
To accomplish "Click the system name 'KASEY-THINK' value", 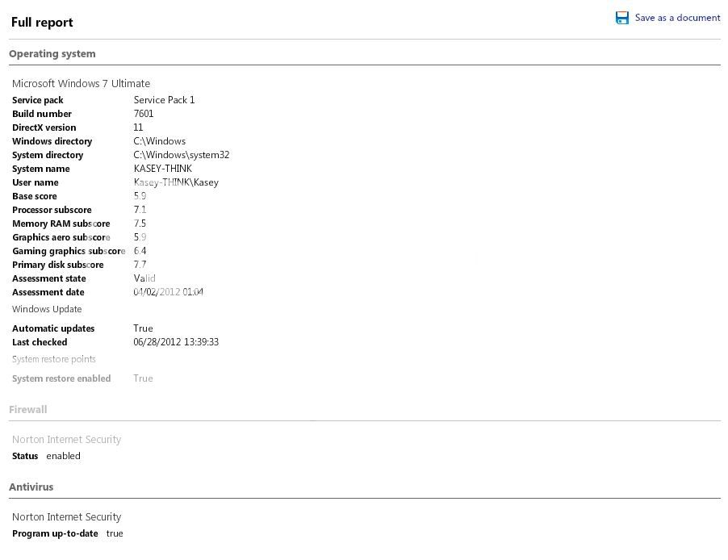I will click(162, 169).
